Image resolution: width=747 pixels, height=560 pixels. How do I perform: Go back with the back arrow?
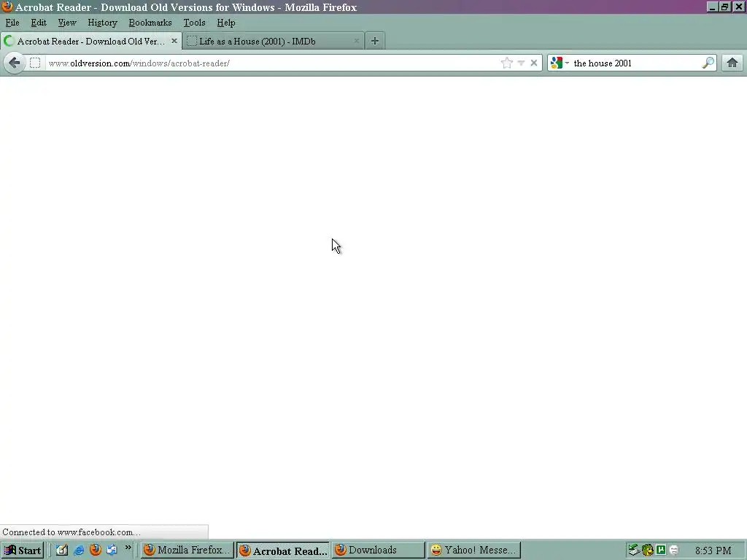coord(15,63)
